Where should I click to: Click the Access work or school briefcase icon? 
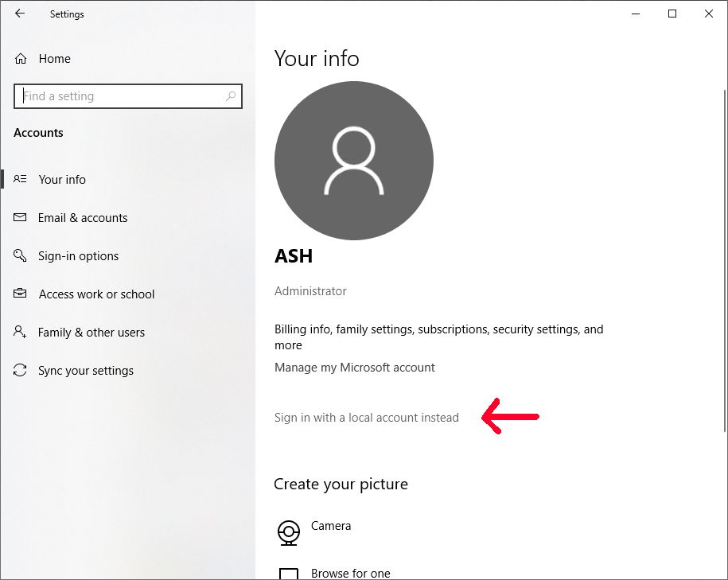[x=20, y=294]
